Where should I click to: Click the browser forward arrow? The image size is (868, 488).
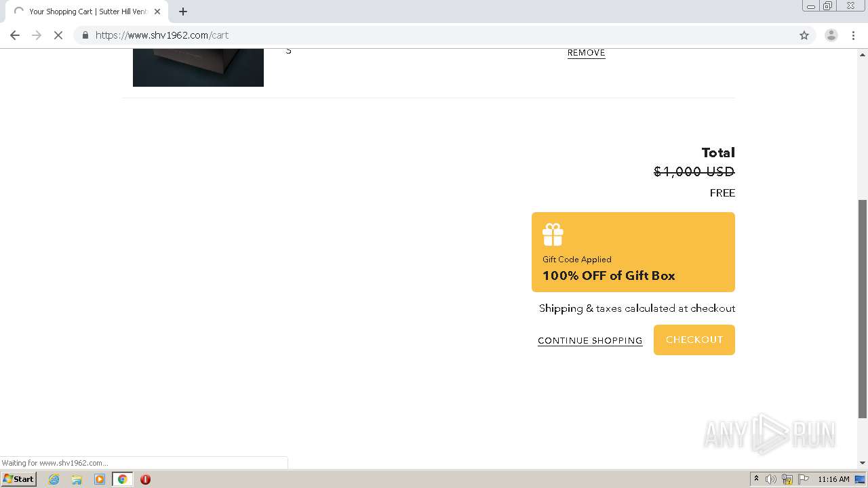37,35
